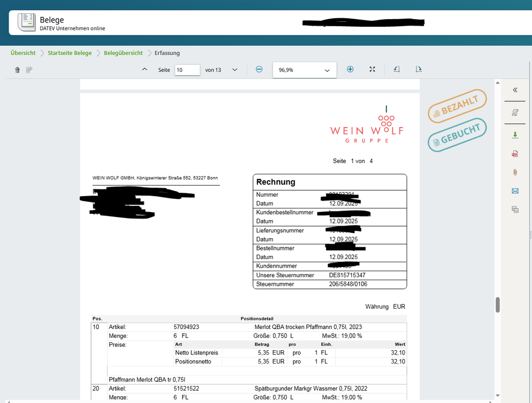The image size is (532, 403).
Task: Click the 'von 13' page count text
Action: (213, 70)
